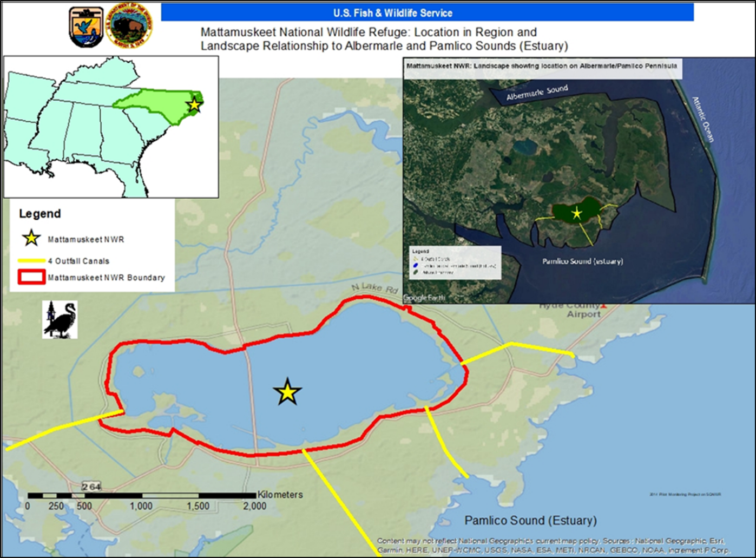Click the Atlantic Ocean label
Screen dimensions: 756x558
click(x=703, y=120)
